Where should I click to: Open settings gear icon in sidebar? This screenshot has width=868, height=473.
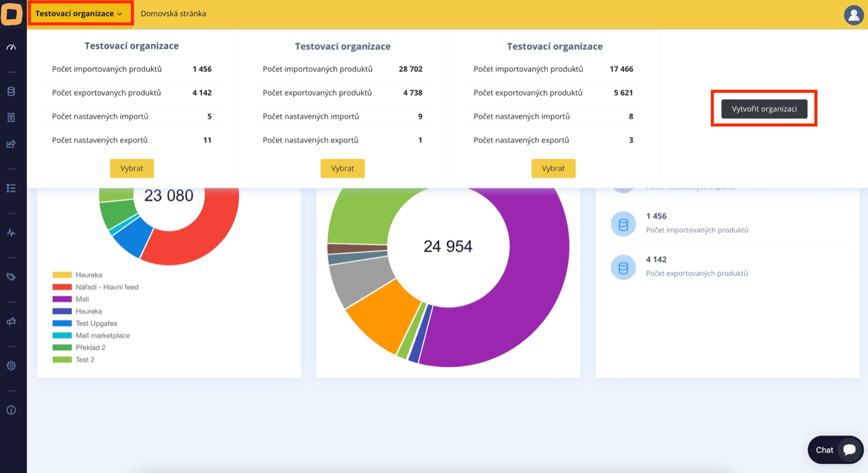click(11, 366)
